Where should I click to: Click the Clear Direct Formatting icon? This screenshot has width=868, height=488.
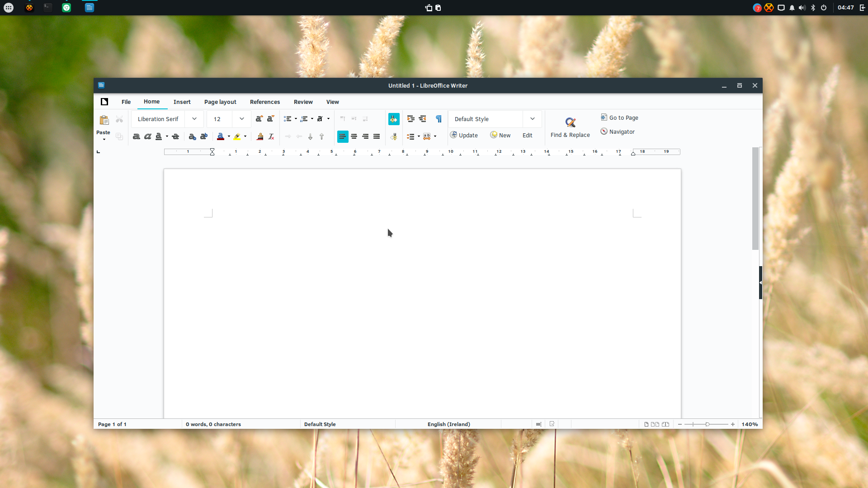click(271, 136)
